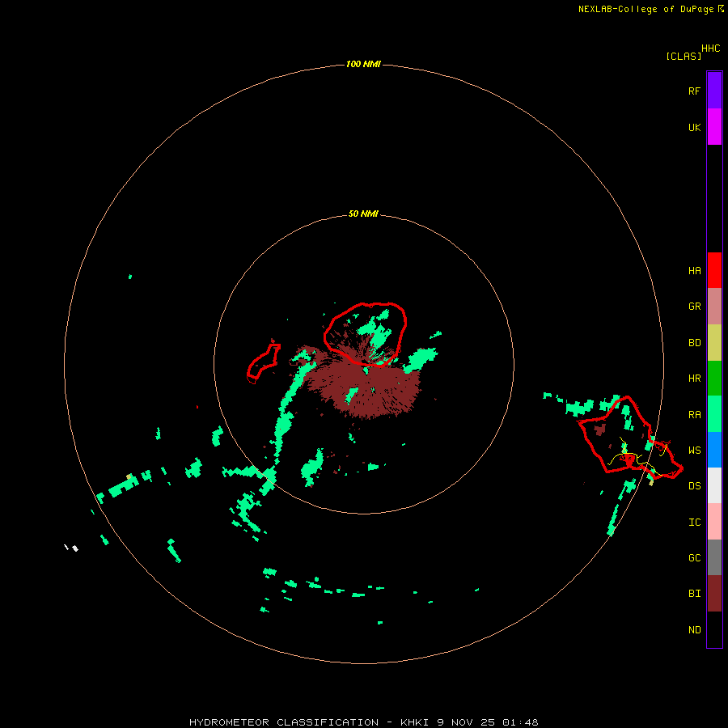Click the 100 NMI range ring label

coord(363,64)
